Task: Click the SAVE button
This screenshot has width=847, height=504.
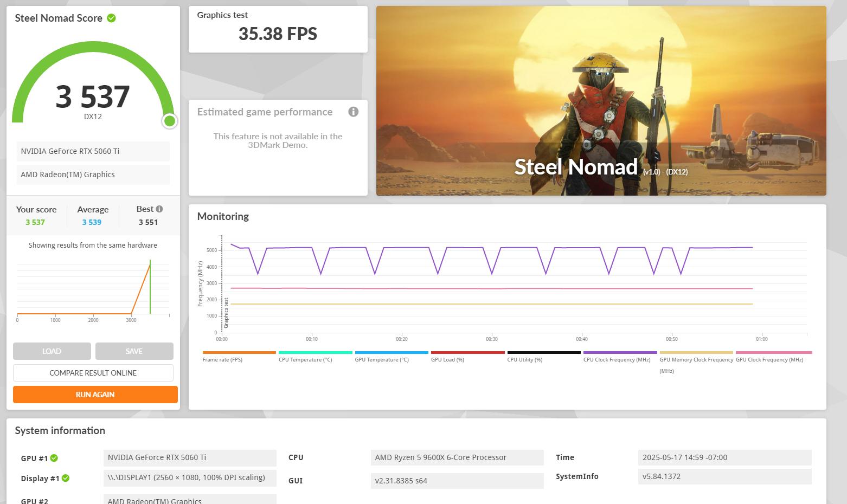Action: click(x=134, y=351)
